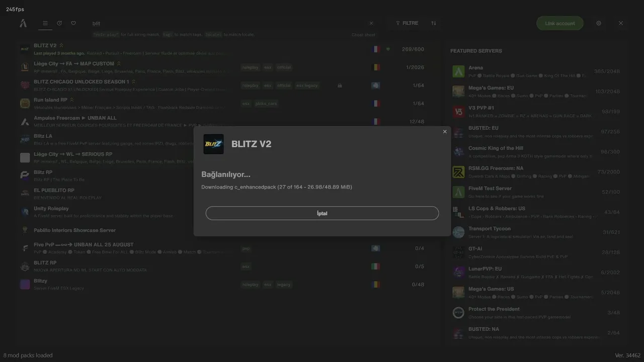This screenshot has width=644, height=362.
Task: Open featured server Arena icon
Action: coord(458,71)
